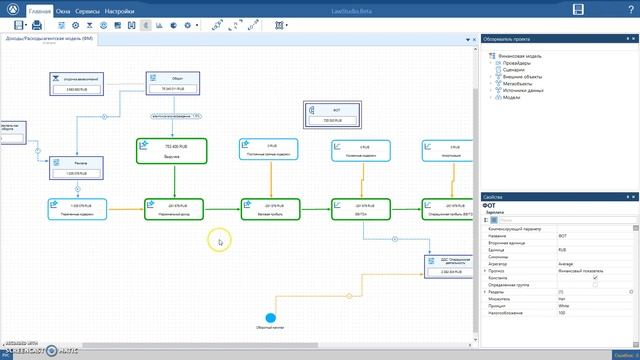Pin the Обозреватель проекта panel
The image size is (640, 360).
coord(628,39)
